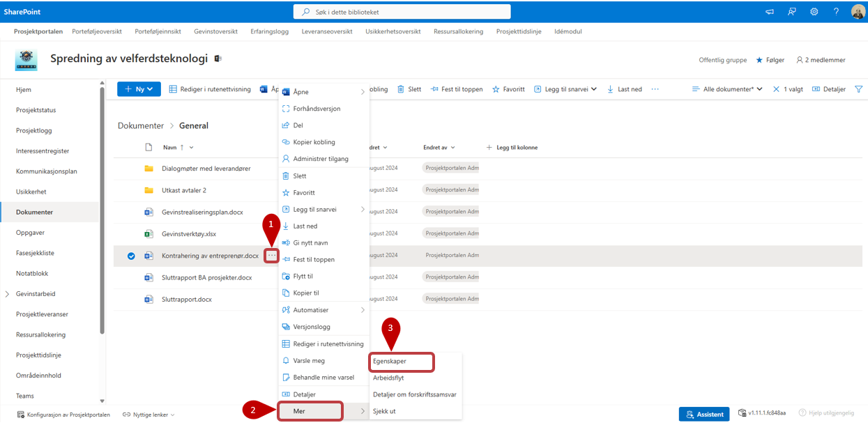868x425 pixels.
Task: Clear selection with the 1 valgt button
Action: pyautogui.click(x=776, y=89)
